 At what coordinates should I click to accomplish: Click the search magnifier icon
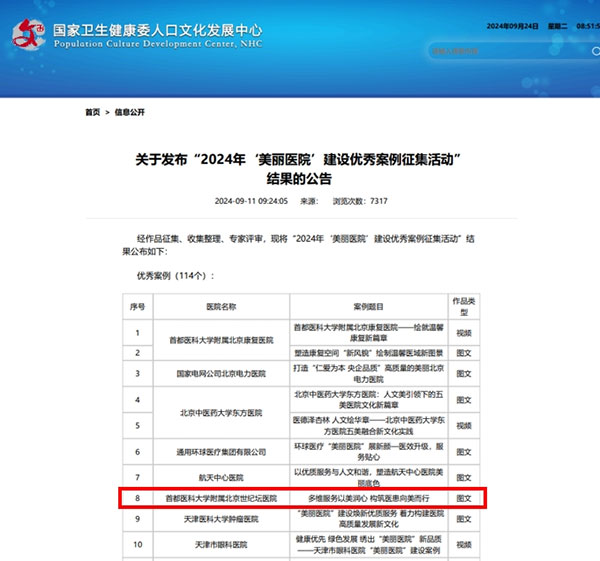point(595,51)
